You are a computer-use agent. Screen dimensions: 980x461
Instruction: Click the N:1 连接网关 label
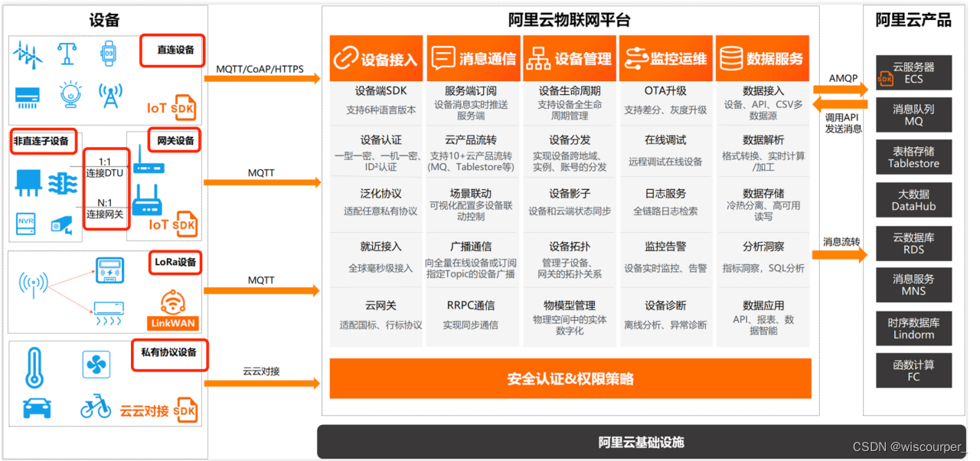pyautogui.click(x=105, y=208)
